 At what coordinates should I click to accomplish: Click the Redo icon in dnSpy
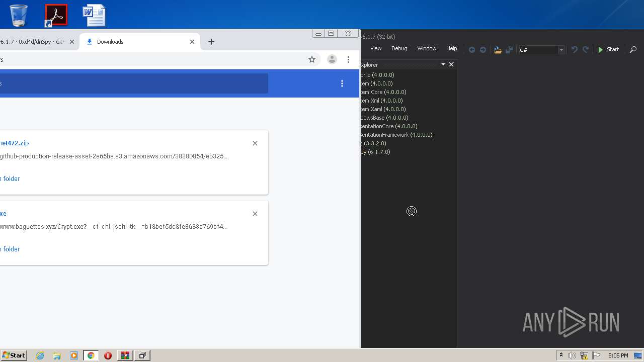click(x=586, y=50)
